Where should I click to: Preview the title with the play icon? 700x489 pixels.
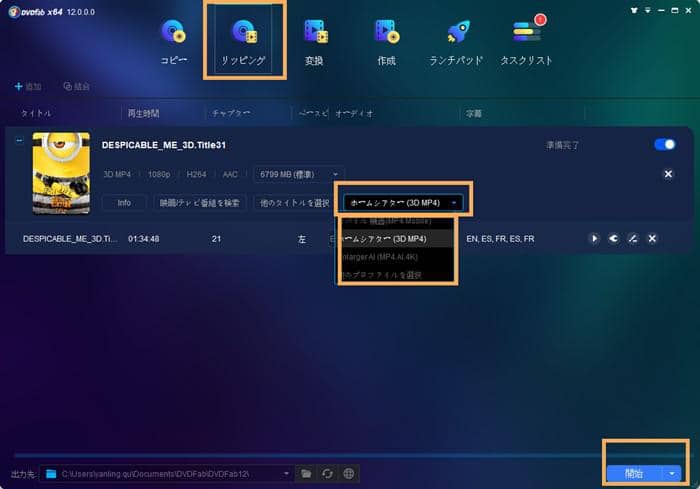(594, 239)
